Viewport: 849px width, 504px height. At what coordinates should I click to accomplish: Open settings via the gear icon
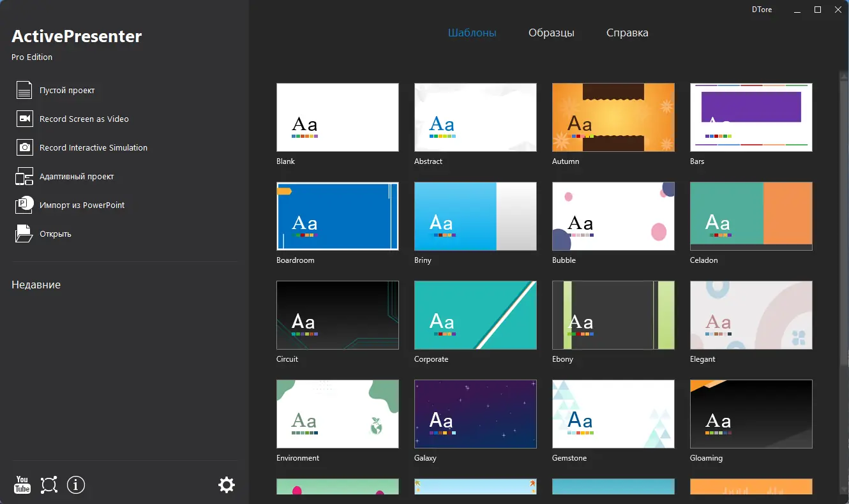tap(227, 485)
